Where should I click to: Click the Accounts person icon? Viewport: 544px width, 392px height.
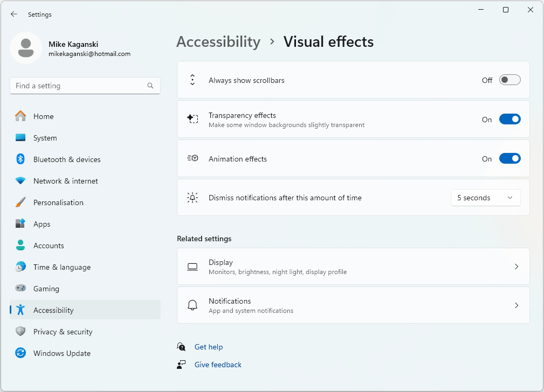click(20, 245)
